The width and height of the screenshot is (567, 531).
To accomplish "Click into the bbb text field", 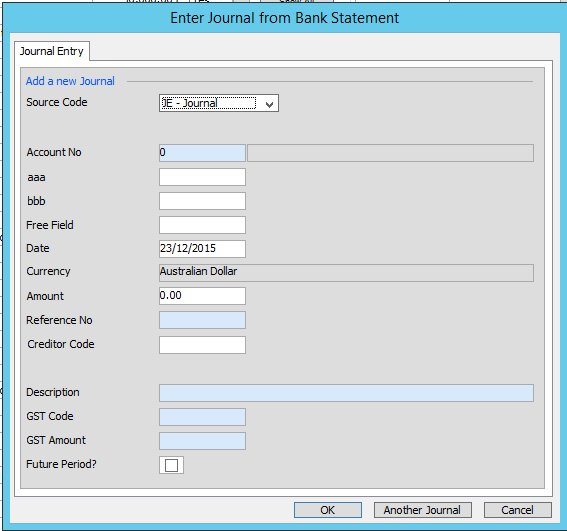I will tap(202, 201).
